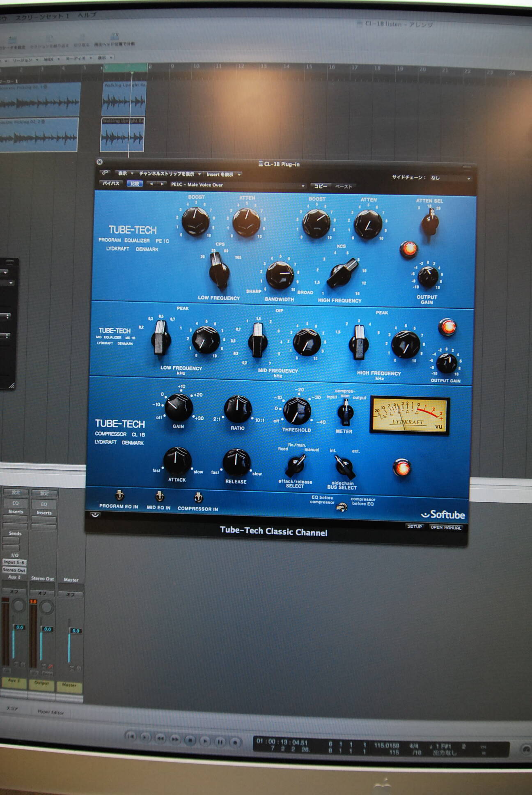
Task: Open the 表示 menu in arrange area
Action: tap(104, 57)
